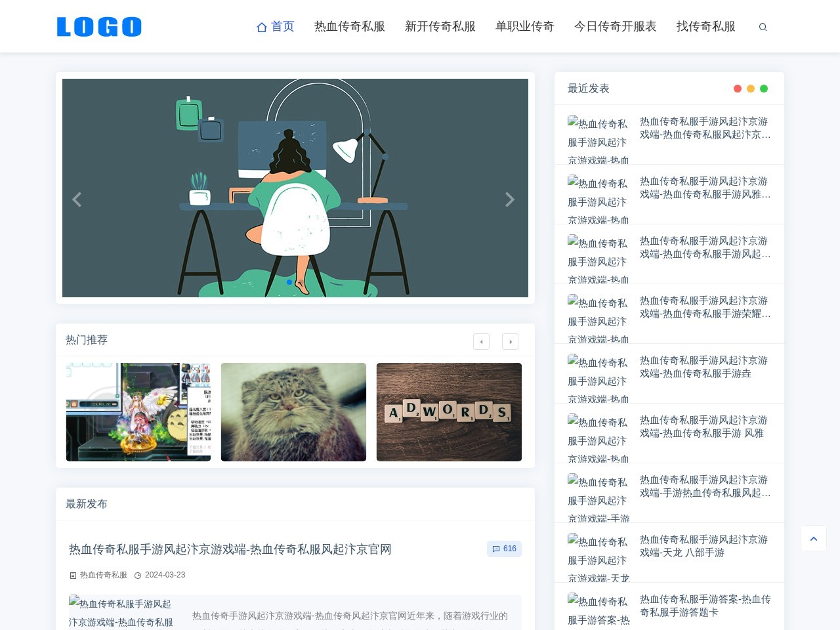840x630 pixels.
Task: Click the yellow dot in 最近发表 header
Action: click(x=751, y=88)
